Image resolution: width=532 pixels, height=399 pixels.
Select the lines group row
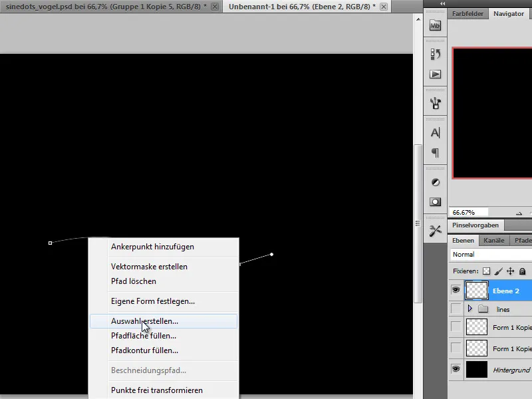click(x=491, y=309)
